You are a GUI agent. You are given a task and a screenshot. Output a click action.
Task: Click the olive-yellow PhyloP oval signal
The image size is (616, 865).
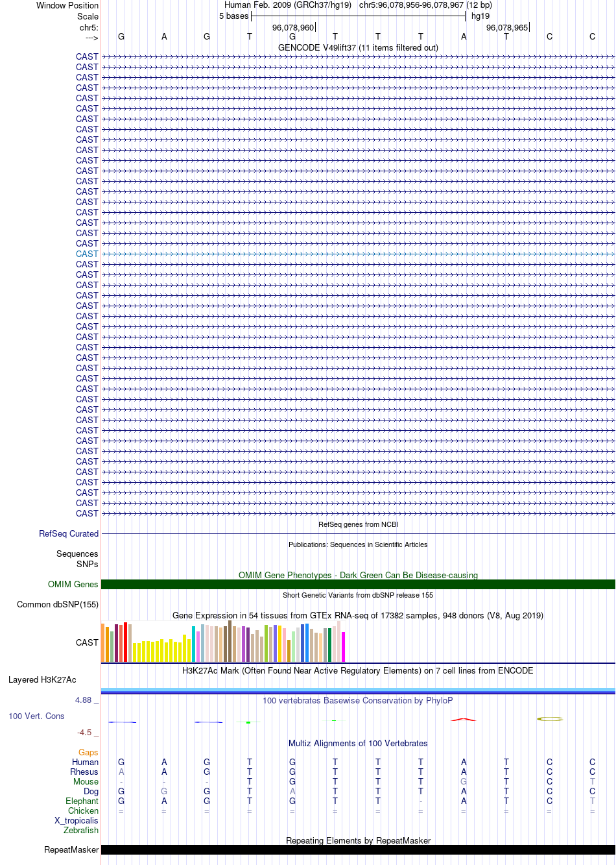click(550, 718)
